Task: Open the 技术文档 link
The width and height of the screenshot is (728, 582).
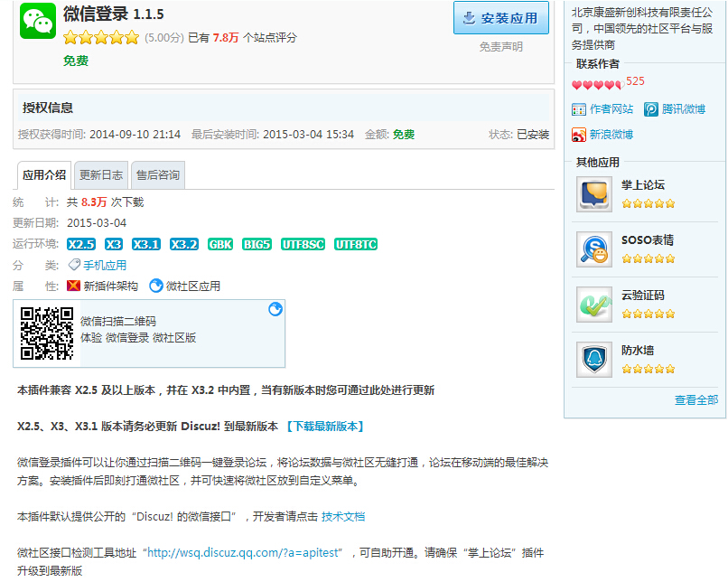Action: tap(343, 517)
